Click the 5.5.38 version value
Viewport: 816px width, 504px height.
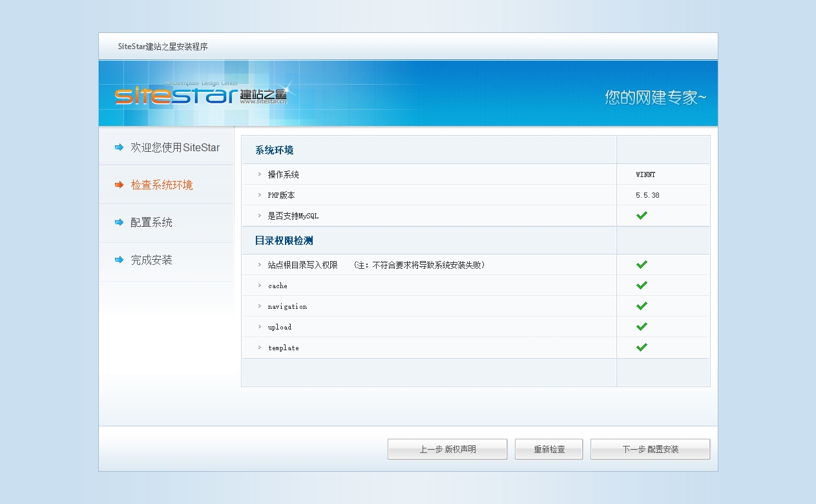coord(647,195)
